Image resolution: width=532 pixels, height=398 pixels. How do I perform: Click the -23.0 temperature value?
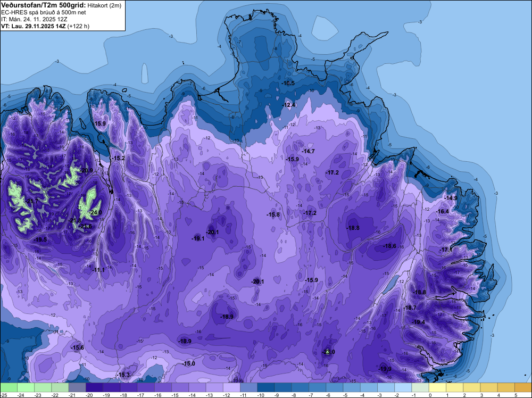point(328,352)
